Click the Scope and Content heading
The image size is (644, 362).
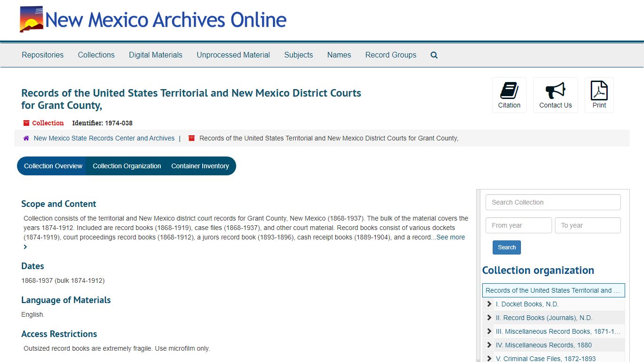point(58,204)
